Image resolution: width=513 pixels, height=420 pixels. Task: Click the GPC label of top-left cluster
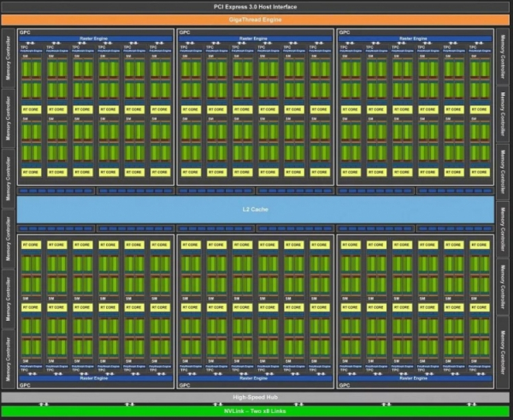point(23,33)
